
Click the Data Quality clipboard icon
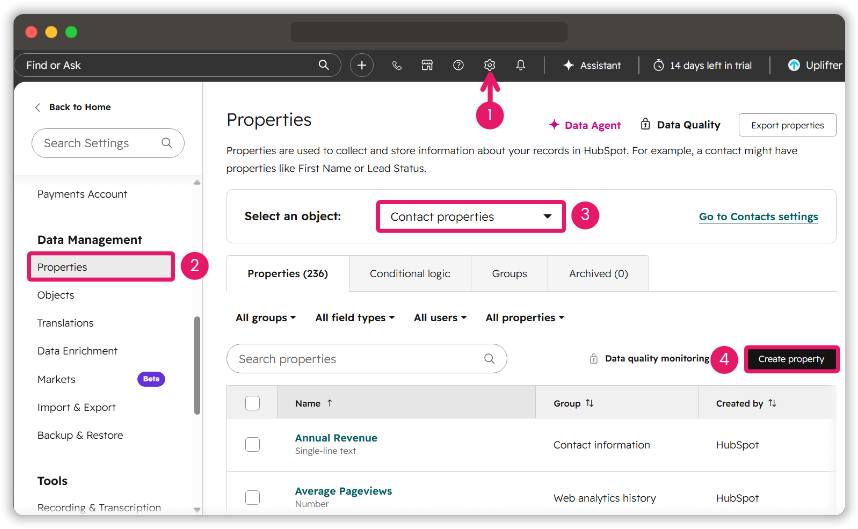[646, 124]
